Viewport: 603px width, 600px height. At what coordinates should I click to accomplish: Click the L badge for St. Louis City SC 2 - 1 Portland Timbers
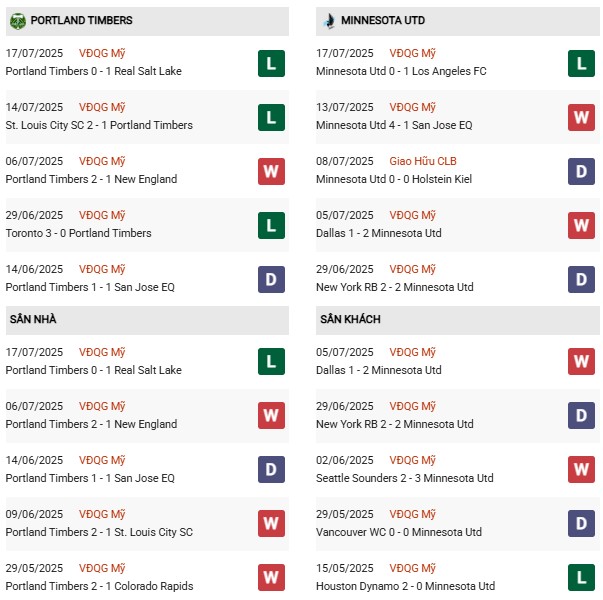(270, 117)
